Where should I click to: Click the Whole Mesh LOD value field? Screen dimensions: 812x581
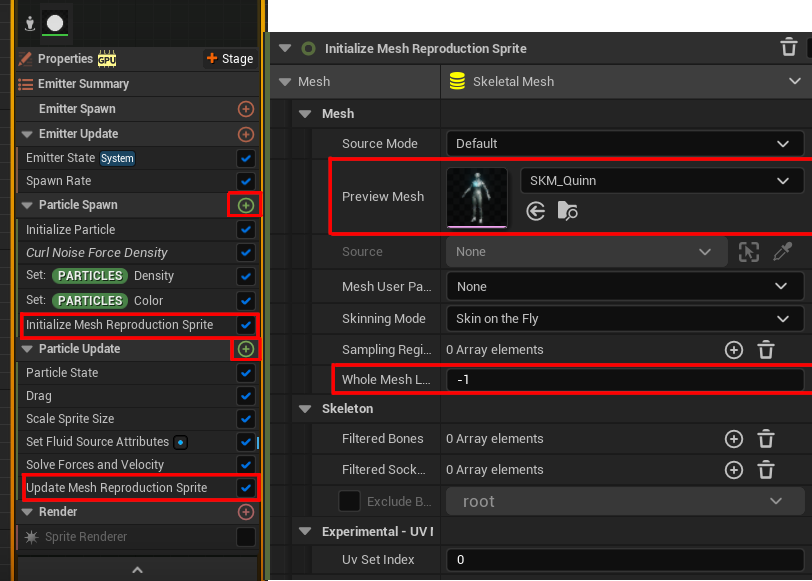point(625,380)
